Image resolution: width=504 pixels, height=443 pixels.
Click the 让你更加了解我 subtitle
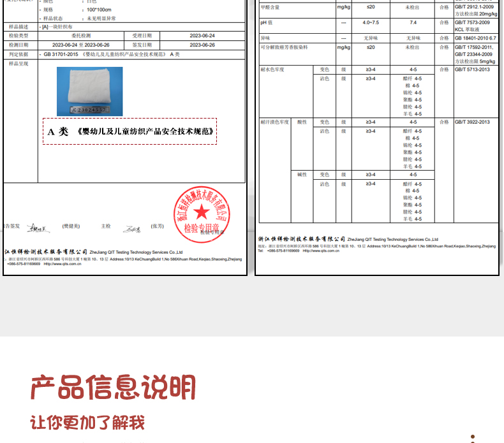87,423
